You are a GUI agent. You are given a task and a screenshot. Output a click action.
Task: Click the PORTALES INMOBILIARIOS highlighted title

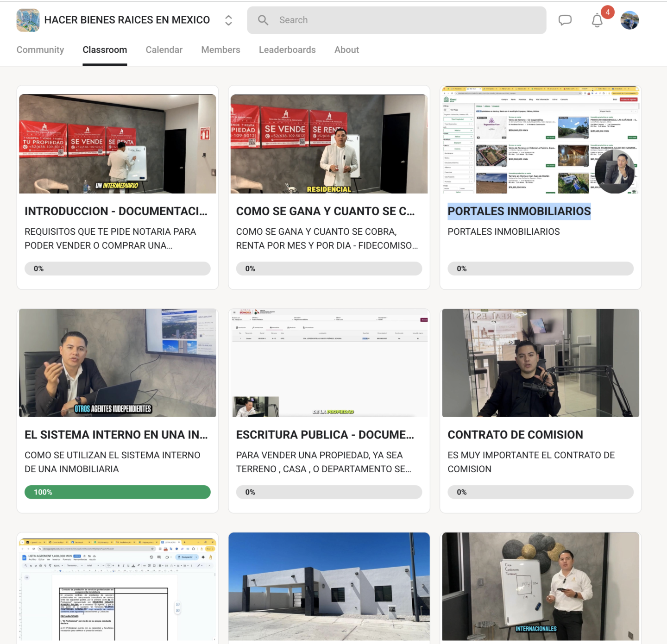[x=519, y=211]
